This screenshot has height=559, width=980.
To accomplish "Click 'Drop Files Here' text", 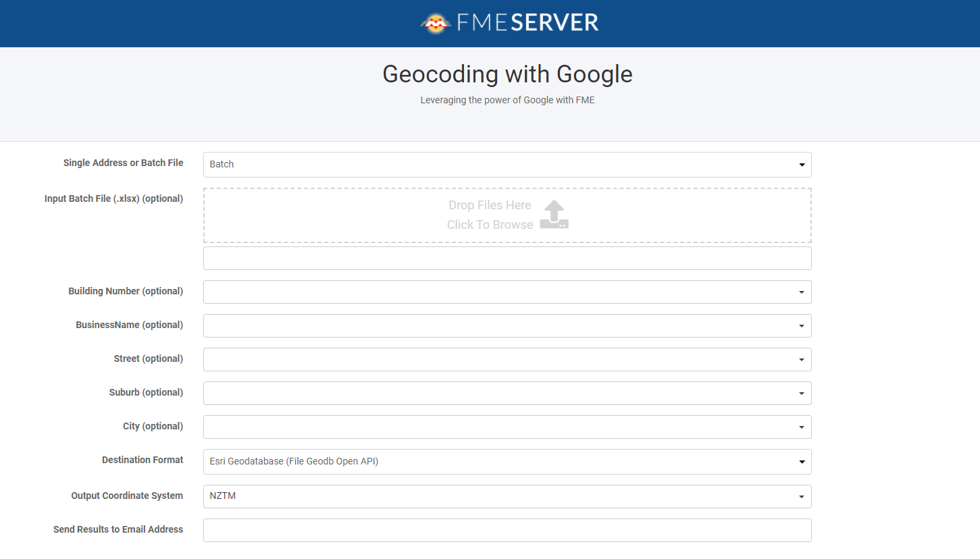I will point(490,205).
